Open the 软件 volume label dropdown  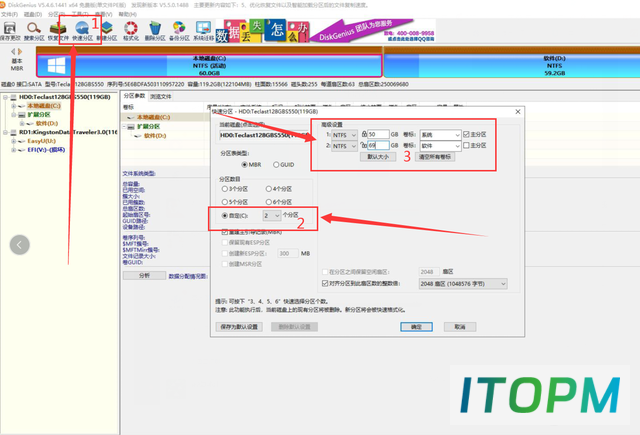pos(440,146)
